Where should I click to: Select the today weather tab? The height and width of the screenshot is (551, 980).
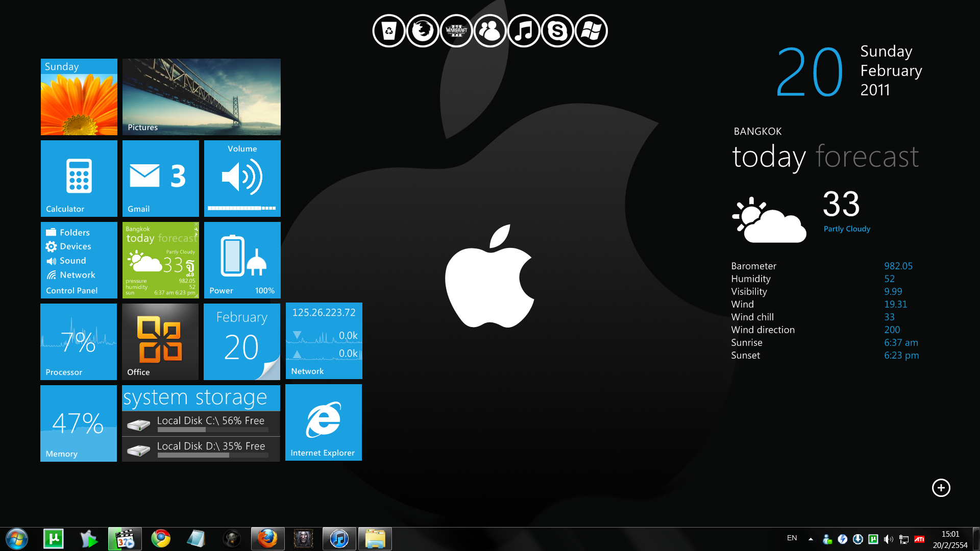click(x=769, y=157)
